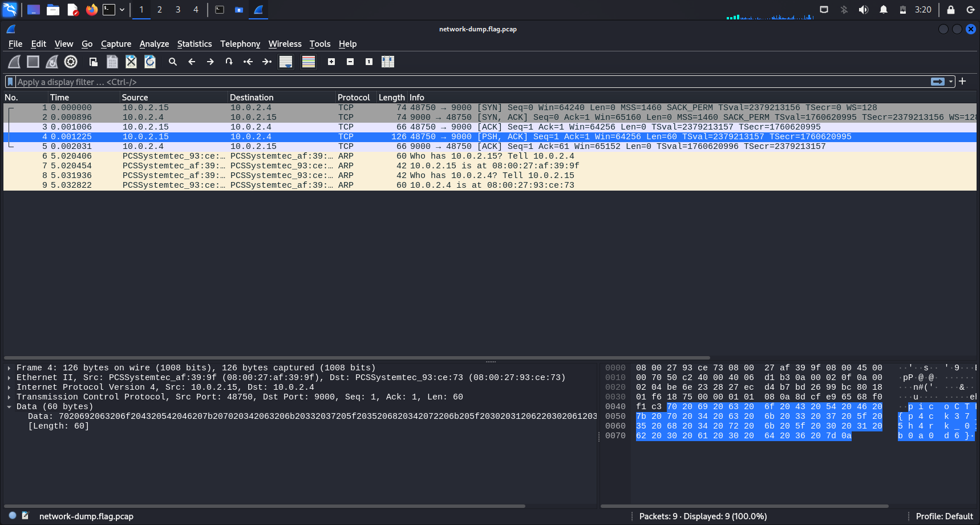Collapse the Data (60 bytes) section
980x525 pixels.
(x=9, y=407)
